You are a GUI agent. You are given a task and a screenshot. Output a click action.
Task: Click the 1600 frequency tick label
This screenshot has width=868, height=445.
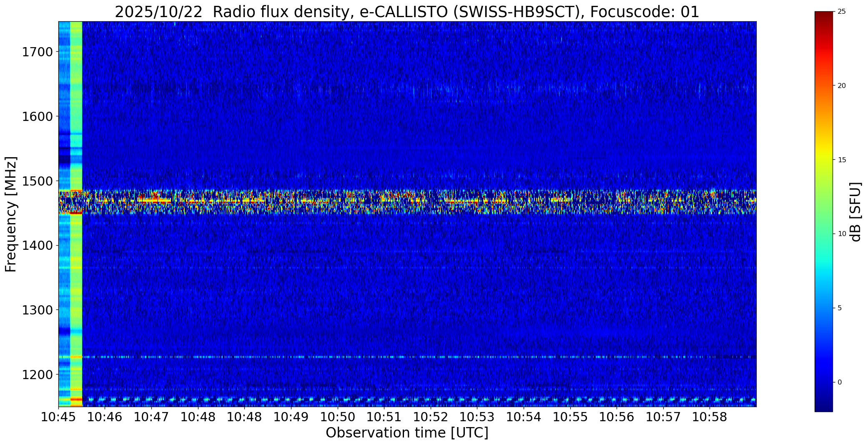[x=37, y=116]
